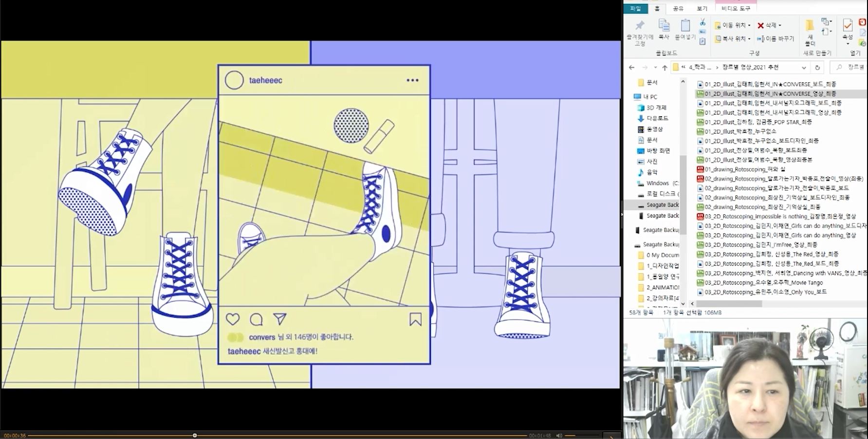Click the heart like icon in video
868x439 pixels.
point(233,319)
